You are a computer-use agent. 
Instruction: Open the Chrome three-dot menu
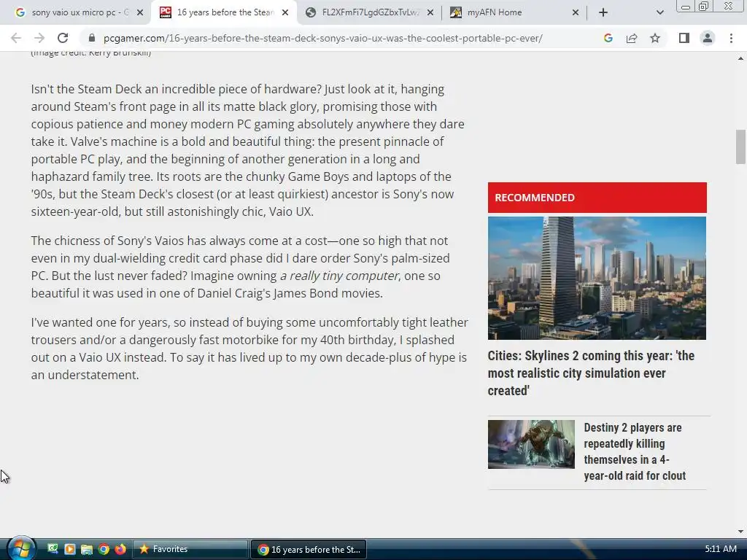tap(731, 38)
